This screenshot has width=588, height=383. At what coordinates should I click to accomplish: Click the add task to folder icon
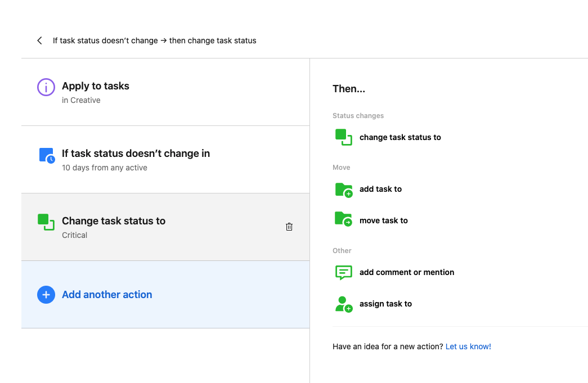(343, 190)
